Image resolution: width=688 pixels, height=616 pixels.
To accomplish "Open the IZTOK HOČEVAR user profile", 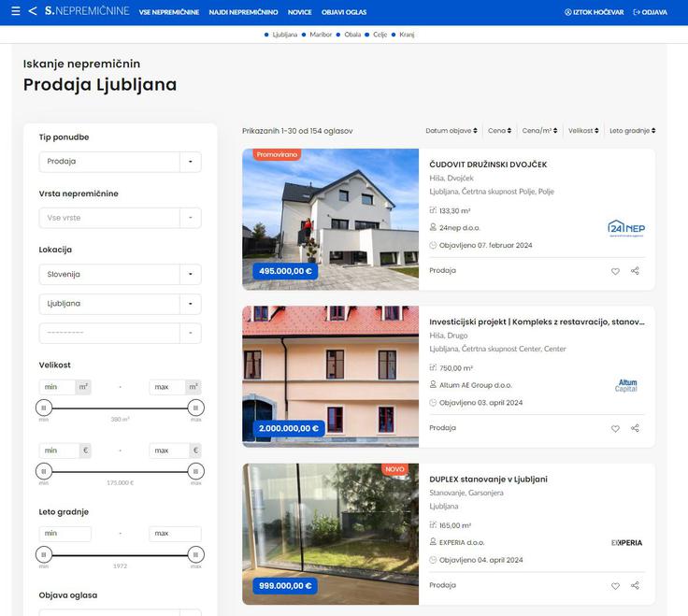I will (595, 12).
